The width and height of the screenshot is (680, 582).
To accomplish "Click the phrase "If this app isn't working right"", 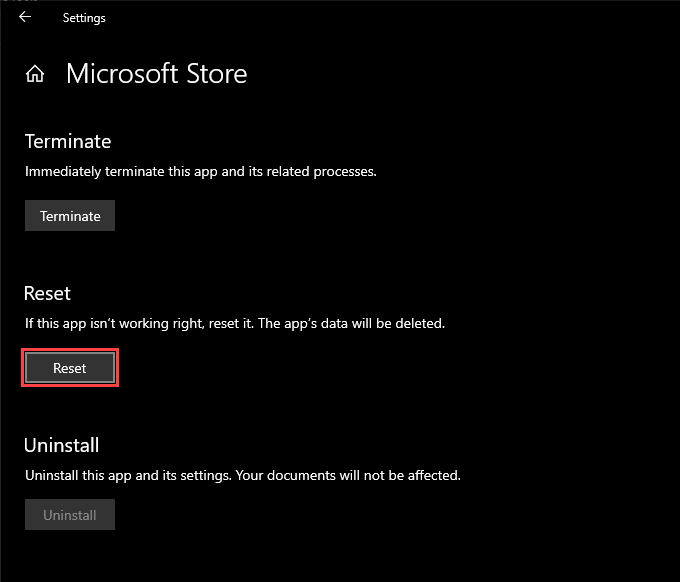I will coord(113,324).
